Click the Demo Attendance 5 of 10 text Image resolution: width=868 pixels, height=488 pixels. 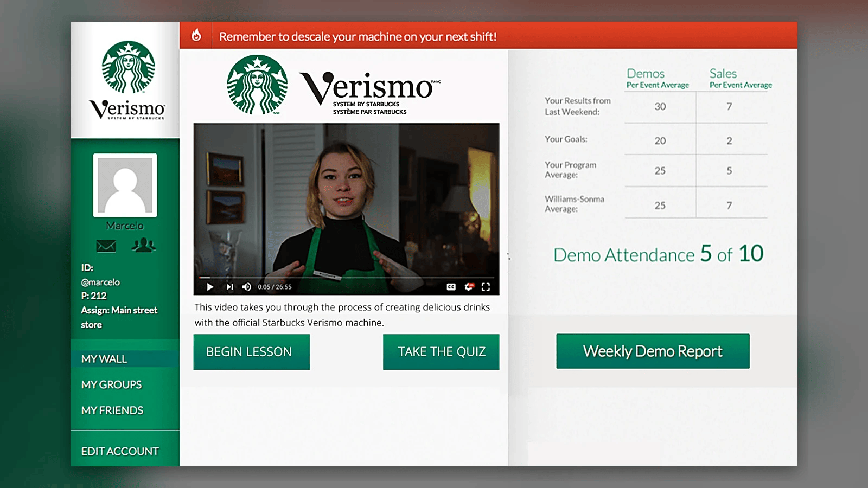(658, 254)
